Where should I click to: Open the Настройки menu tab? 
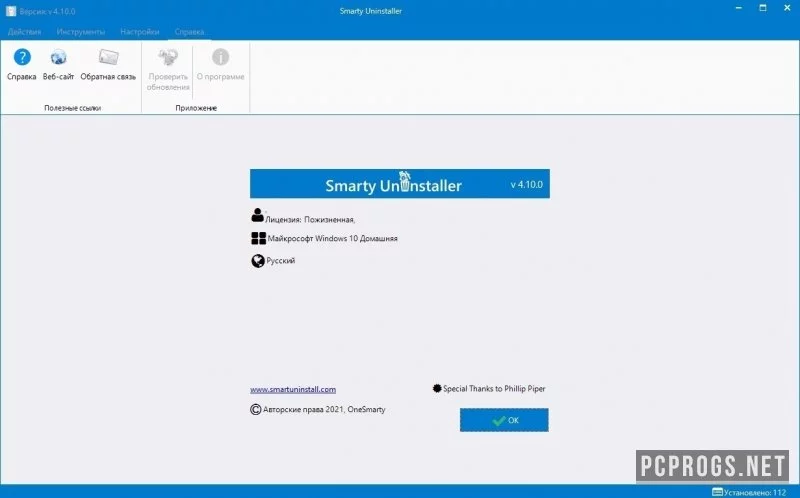click(x=140, y=32)
